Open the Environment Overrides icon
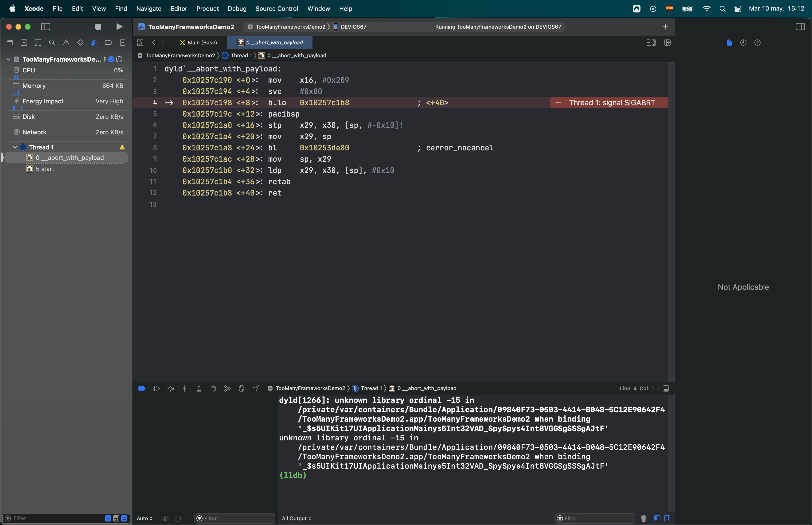Image resolution: width=812 pixels, height=525 pixels. click(242, 388)
